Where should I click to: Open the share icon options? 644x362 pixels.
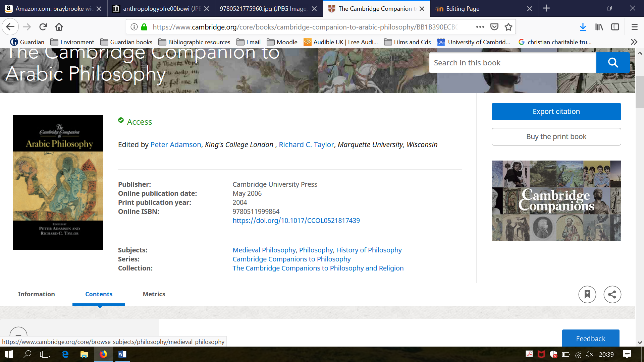point(612,294)
